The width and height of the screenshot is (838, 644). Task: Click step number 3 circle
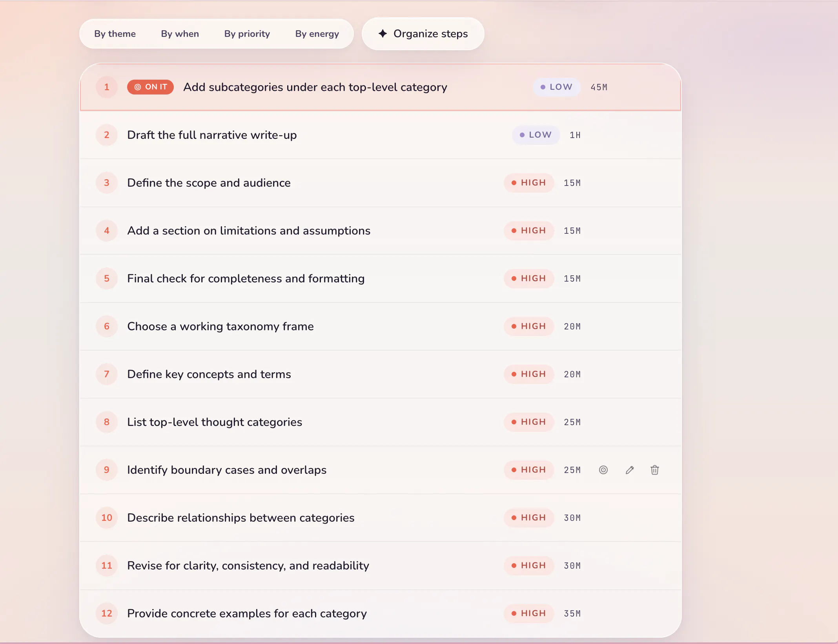(x=107, y=183)
